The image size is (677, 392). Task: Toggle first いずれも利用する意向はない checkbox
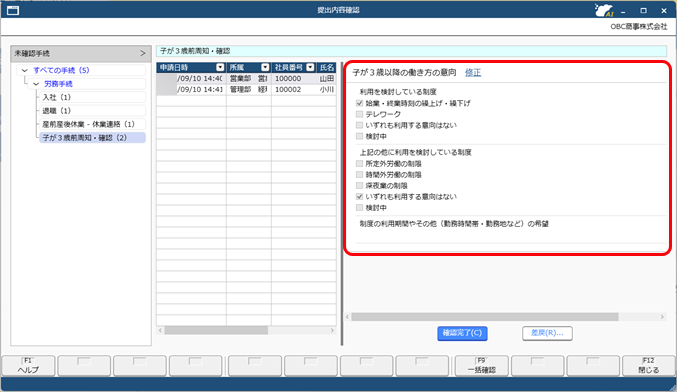pos(359,125)
